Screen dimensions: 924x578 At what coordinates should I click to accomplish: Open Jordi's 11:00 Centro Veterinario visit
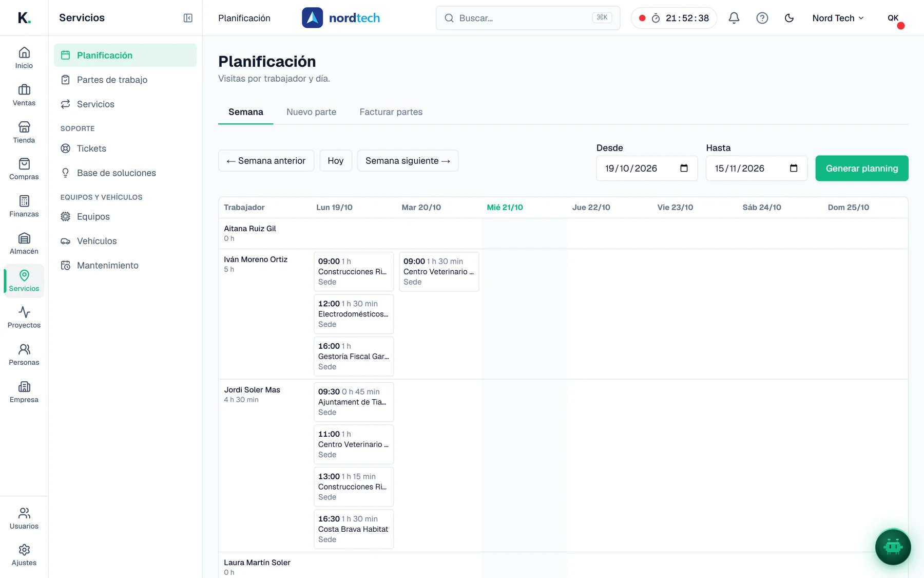[x=354, y=444]
